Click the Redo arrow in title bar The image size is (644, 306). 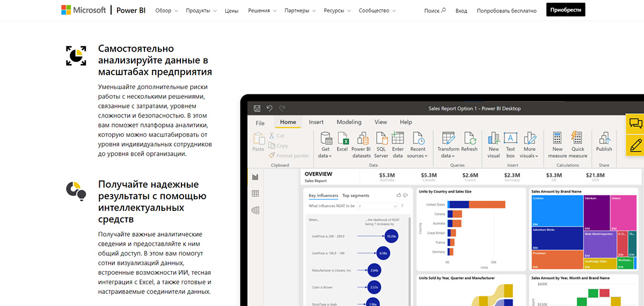[282, 108]
